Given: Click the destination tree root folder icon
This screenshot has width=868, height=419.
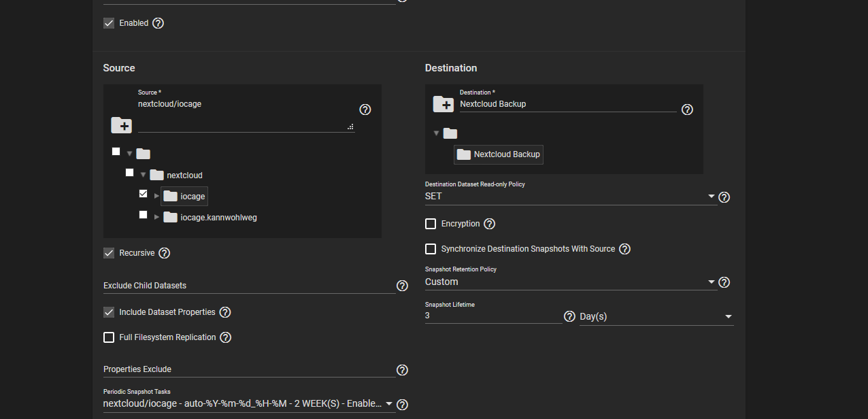Looking at the screenshot, I should point(450,133).
